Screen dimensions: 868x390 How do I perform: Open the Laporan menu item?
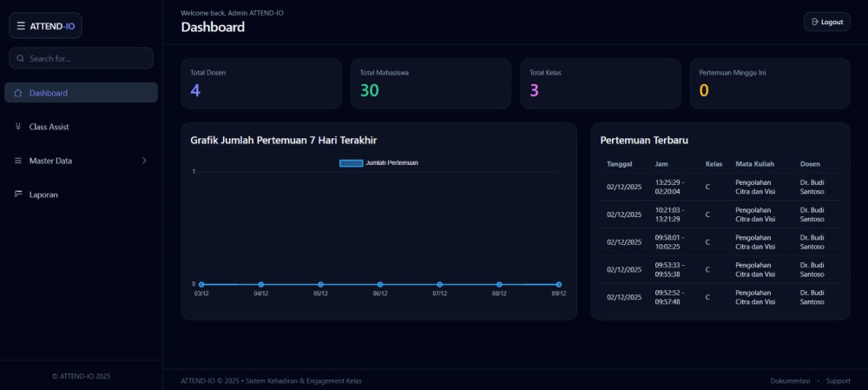click(43, 195)
